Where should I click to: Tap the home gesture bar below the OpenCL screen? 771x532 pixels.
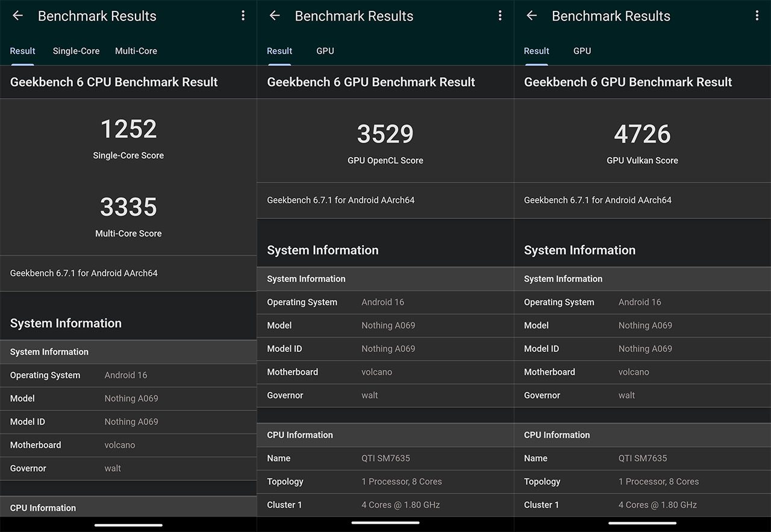point(385,522)
